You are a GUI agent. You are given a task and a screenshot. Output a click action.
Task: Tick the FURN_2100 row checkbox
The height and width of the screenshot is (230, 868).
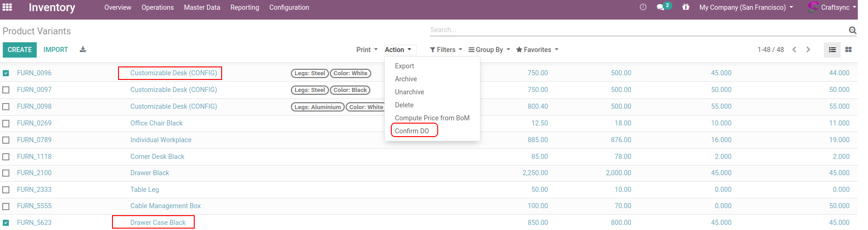(x=6, y=173)
